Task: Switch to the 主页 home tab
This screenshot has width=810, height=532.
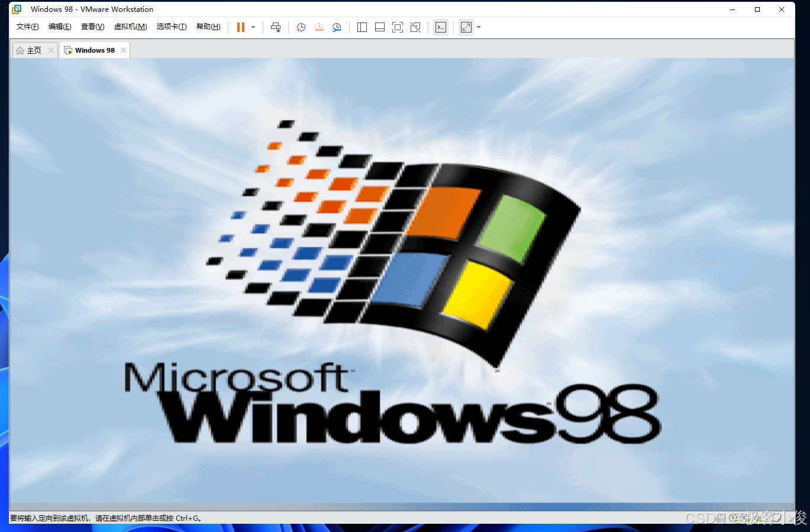Action: (29, 50)
